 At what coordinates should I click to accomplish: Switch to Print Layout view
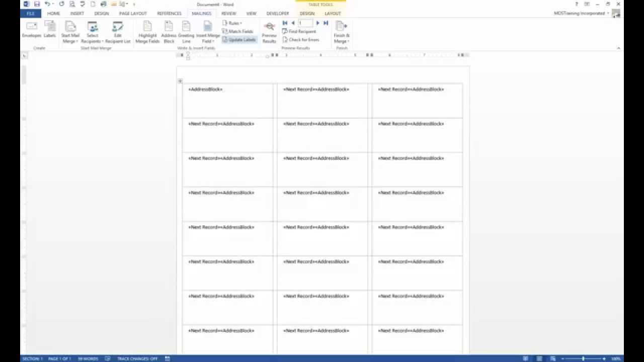coord(539,358)
